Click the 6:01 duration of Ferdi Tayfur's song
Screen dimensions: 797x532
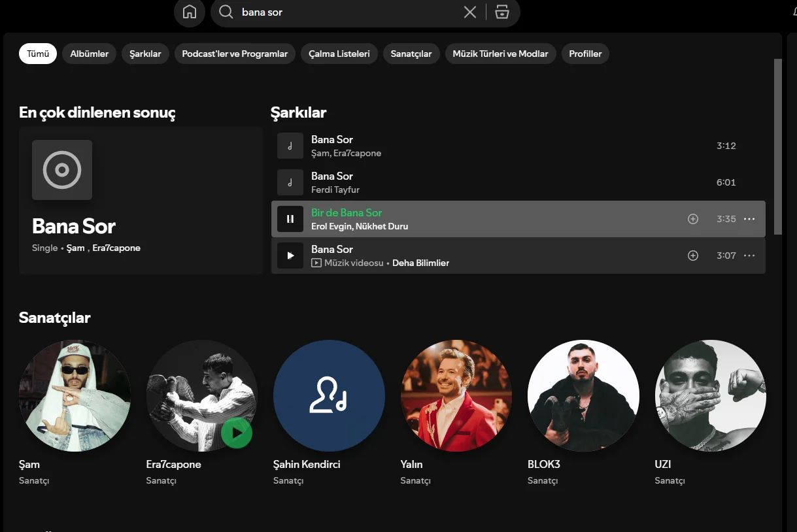726,182
